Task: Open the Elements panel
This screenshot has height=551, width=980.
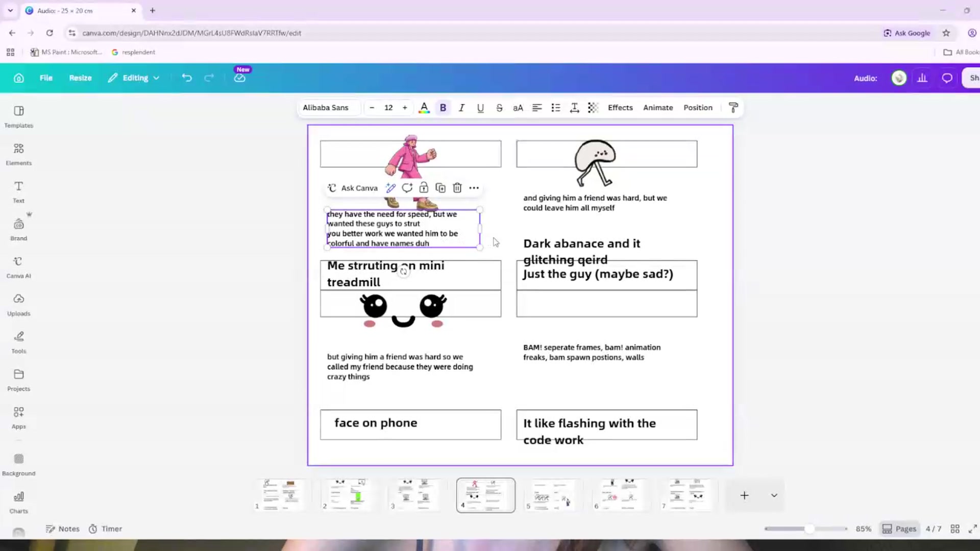Action: pyautogui.click(x=19, y=154)
